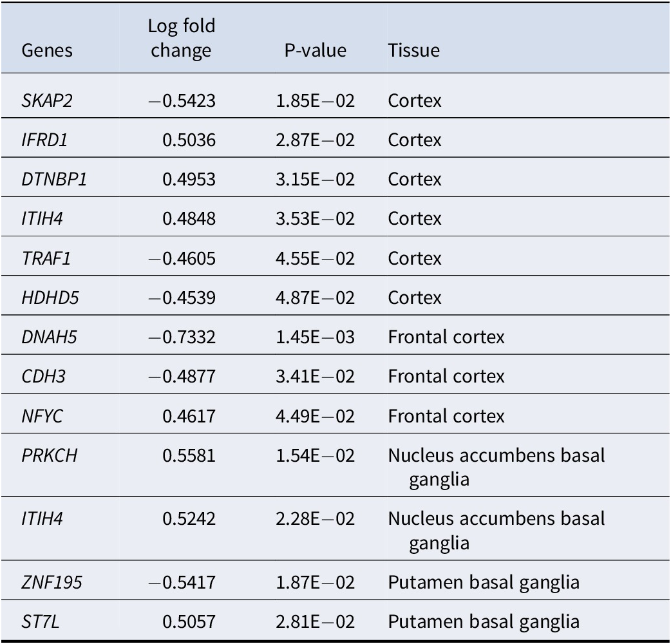Viewport: 671px width, 644px height.
Task: Select Putamen basal ganglia in ST7L row
Action: pyautogui.click(x=484, y=622)
